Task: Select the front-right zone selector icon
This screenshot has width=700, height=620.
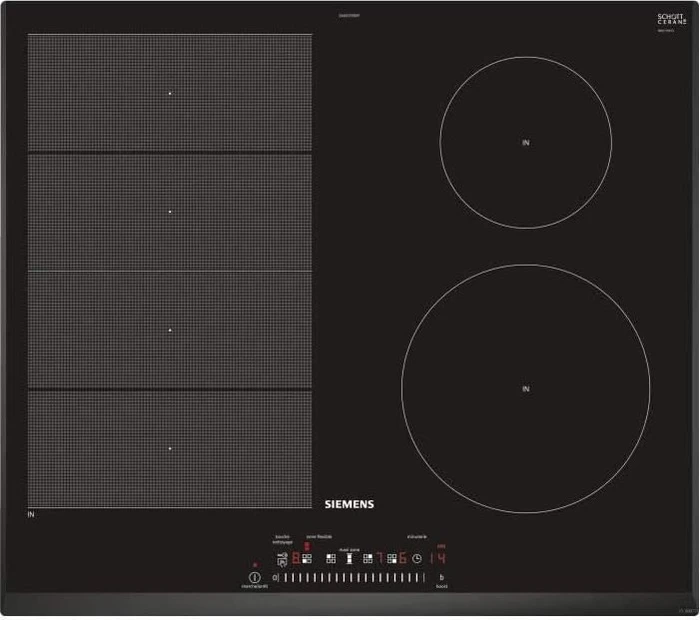Action: coord(392,558)
